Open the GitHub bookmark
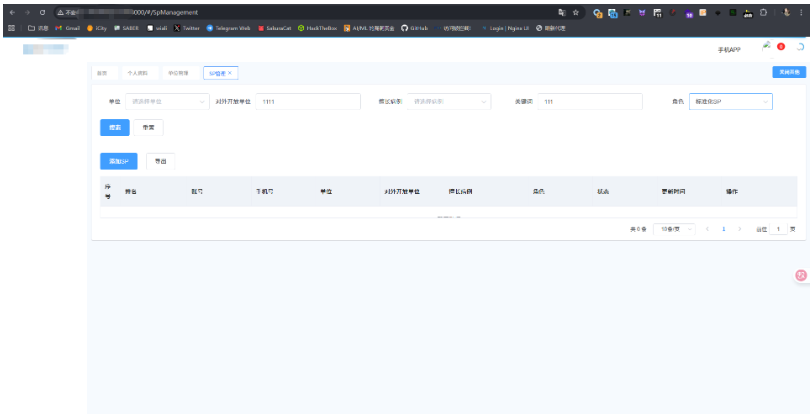The width and height of the screenshot is (812, 414). (x=415, y=28)
